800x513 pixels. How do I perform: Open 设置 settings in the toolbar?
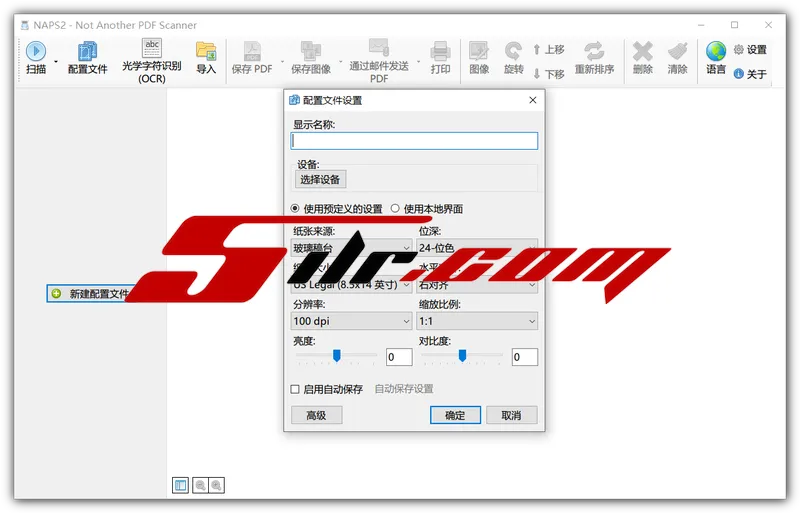(750, 50)
